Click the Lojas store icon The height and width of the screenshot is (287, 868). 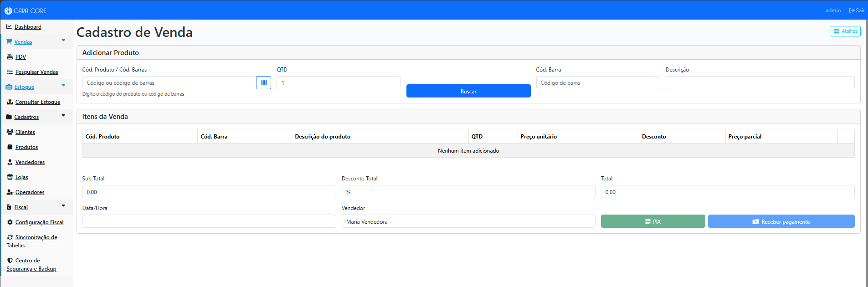coord(10,177)
